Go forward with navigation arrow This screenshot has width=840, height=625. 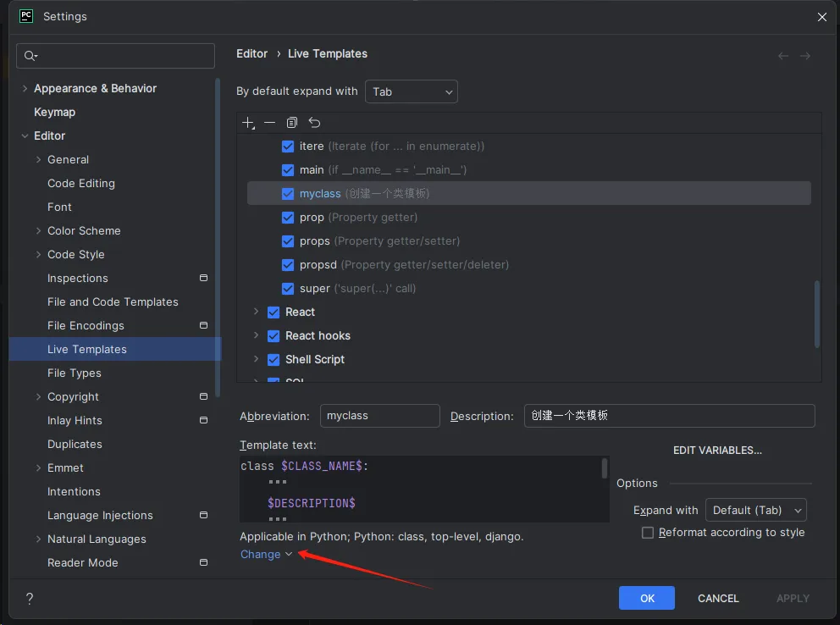click(x=805, y=56)
